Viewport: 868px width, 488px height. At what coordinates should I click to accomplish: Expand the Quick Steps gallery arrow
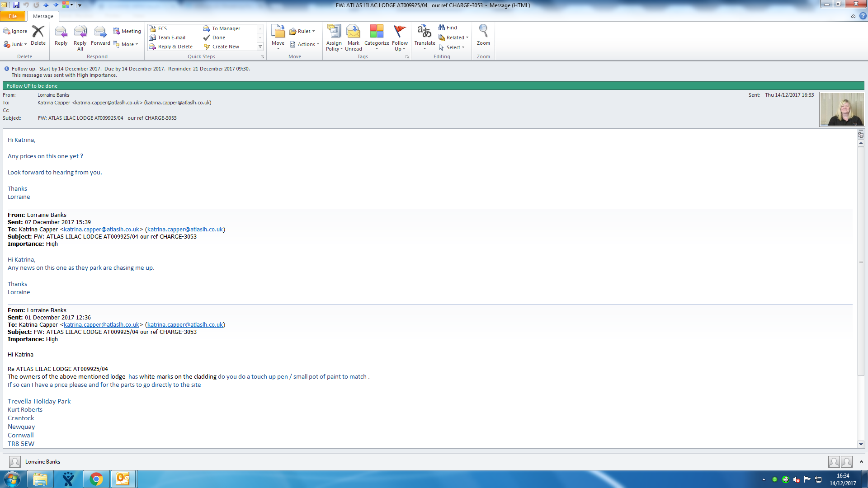coord(260,47)
